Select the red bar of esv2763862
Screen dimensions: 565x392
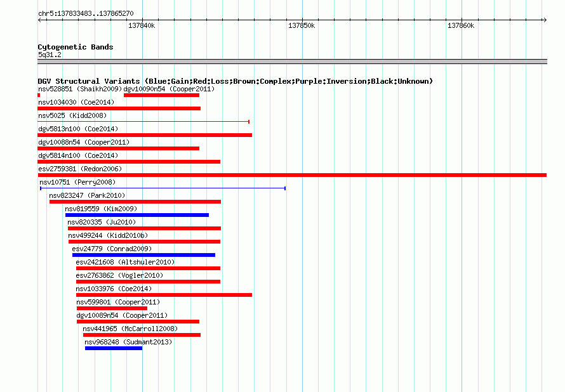[x=148, y=282]
